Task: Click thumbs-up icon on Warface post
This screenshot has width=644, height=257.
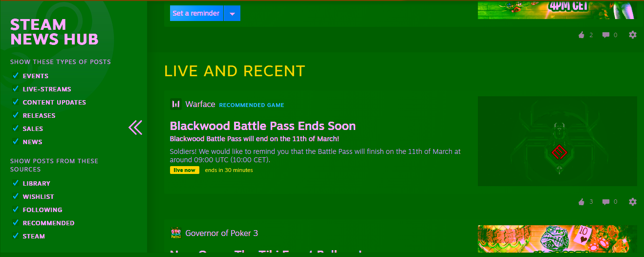Action: [581, 202]
